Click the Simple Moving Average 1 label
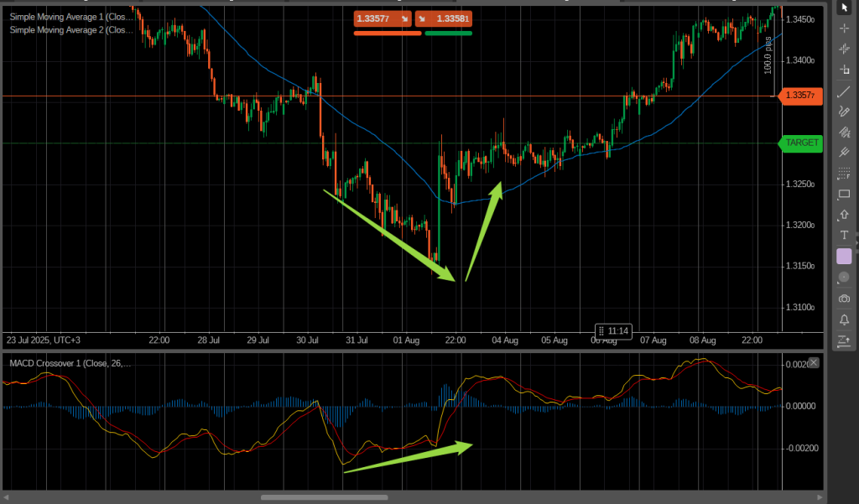 point(70,17)
